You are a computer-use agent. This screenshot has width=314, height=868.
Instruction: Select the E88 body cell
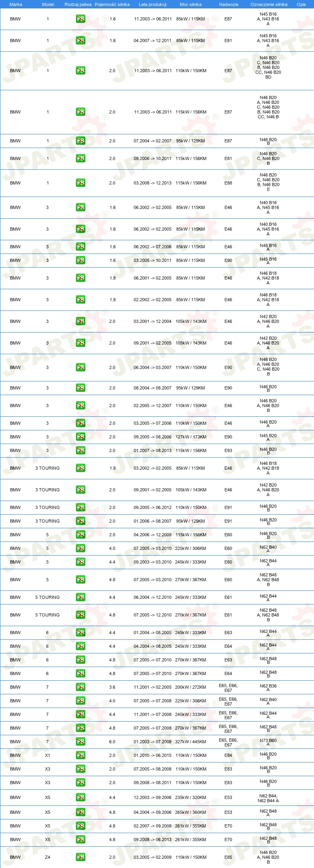[x=228, y=183]
